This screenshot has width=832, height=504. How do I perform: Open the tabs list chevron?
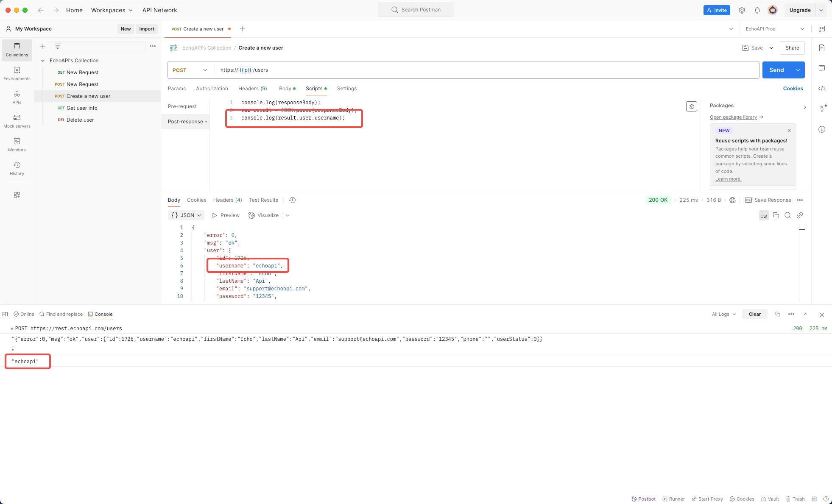(x=731, y=29)
